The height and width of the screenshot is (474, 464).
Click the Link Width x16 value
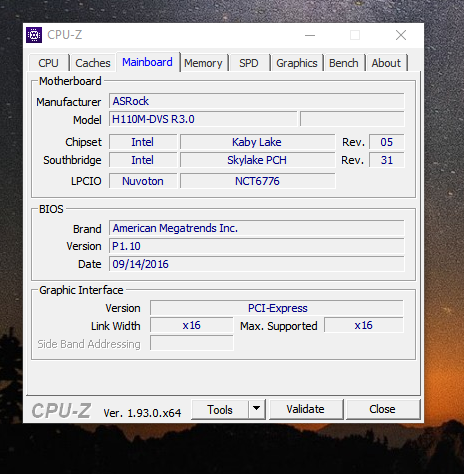point(192,325)
